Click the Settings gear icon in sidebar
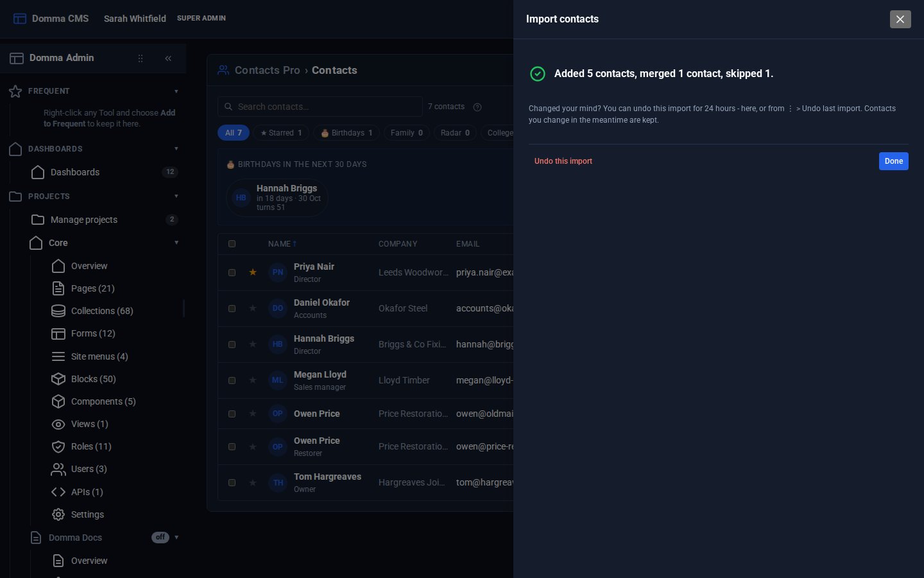This screenshot has width=924, height=578. click(x=58, y=514)
